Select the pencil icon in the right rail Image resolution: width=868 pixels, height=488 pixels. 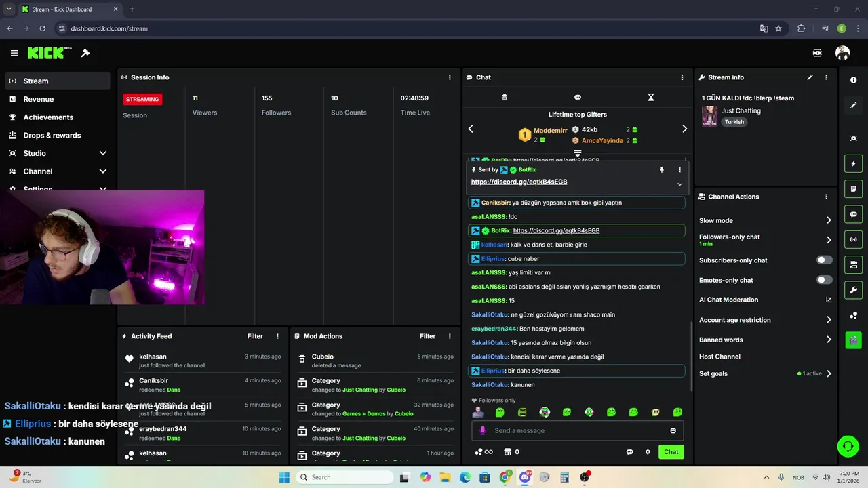click(x=853, y=106)
